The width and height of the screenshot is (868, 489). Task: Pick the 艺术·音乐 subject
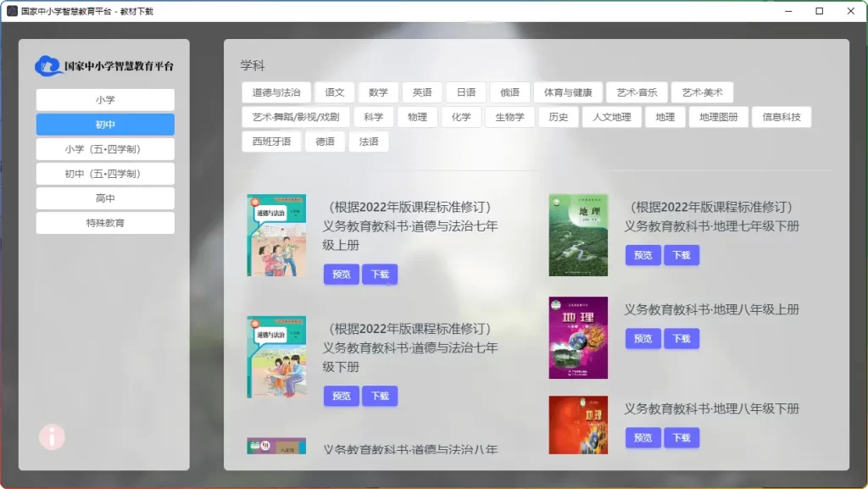(x=637, y=92)
